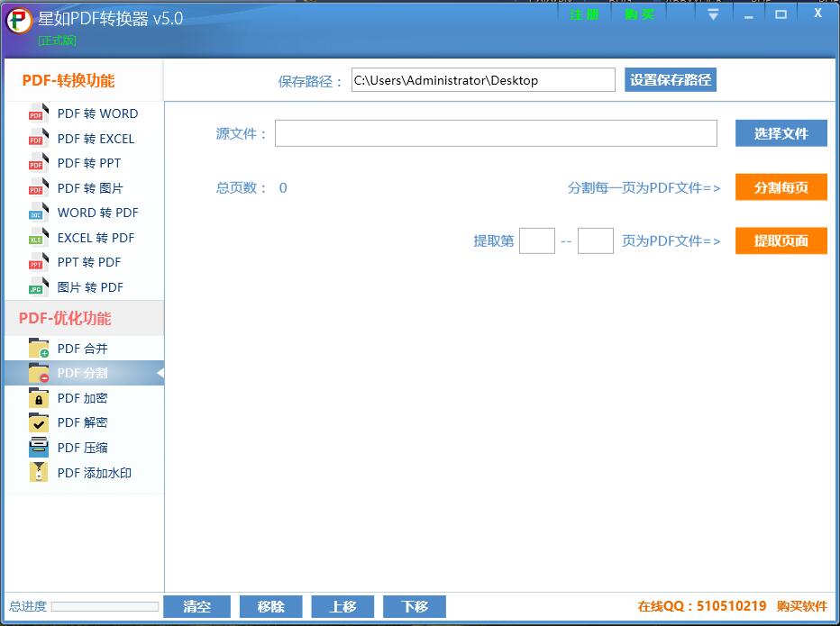Open PDF 合并 merge function
The width and height of the screenshot is (840, 626).
point(84,348)
